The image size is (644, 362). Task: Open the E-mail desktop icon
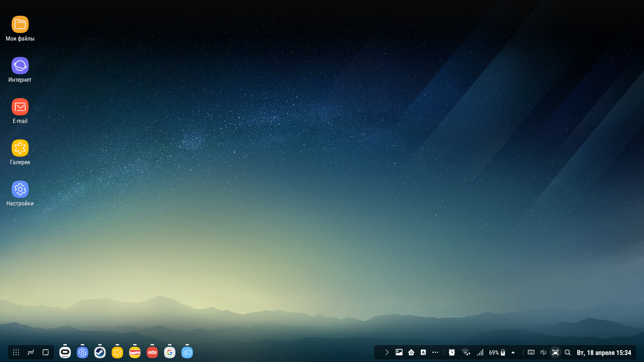coord(20,111)
